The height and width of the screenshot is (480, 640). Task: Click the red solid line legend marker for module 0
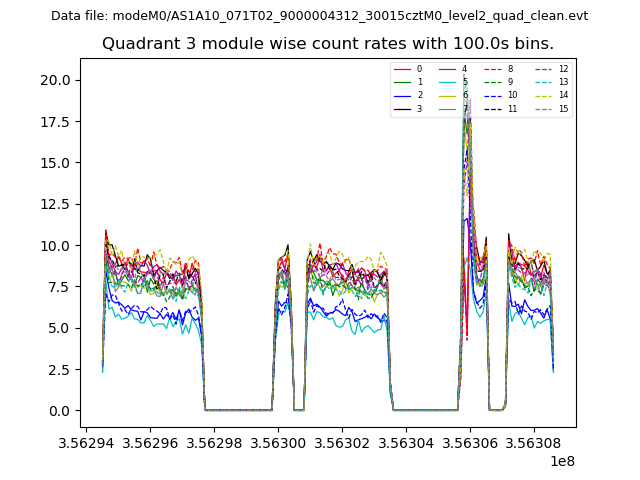pos(404,69)
